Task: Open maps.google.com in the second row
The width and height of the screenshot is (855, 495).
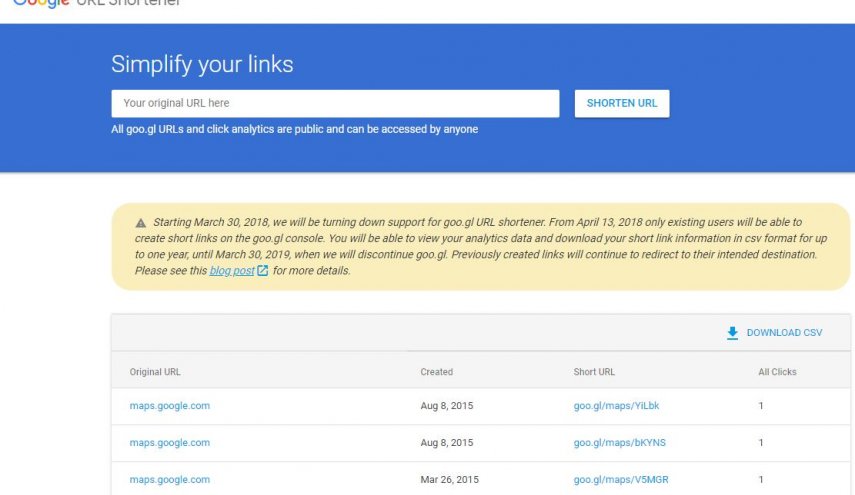Action: pos(170,443)
